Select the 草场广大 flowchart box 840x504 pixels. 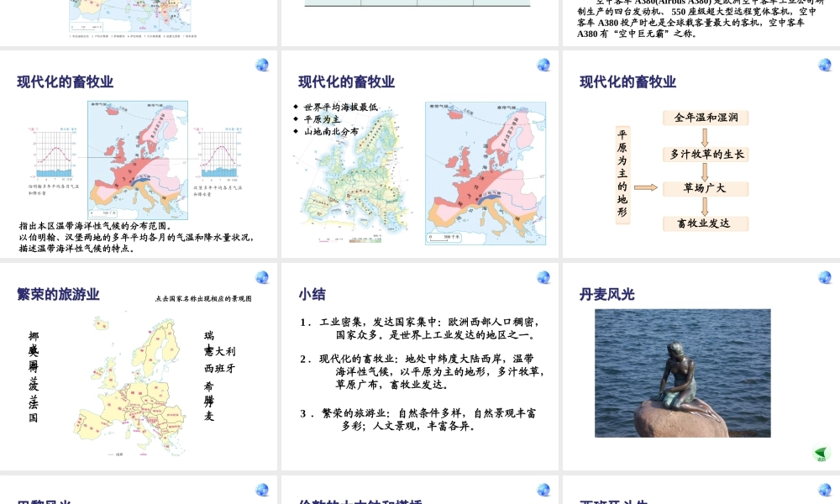tap(706, 188)
